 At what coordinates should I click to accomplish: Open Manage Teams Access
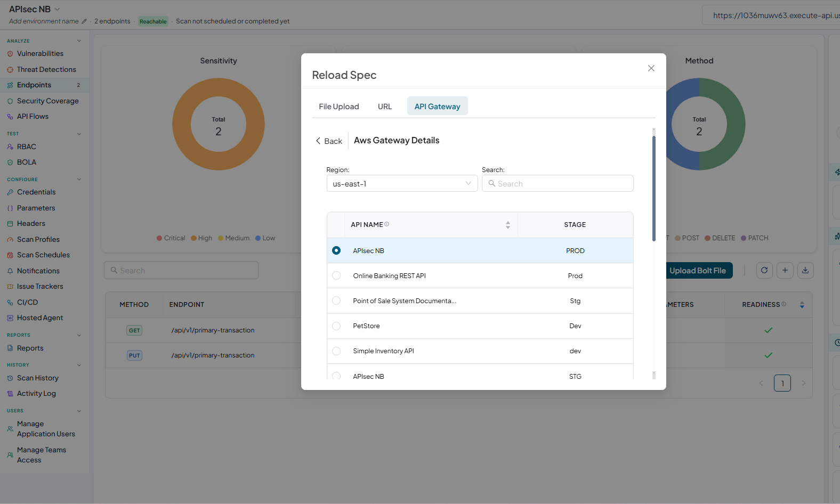tap(42, 455)
